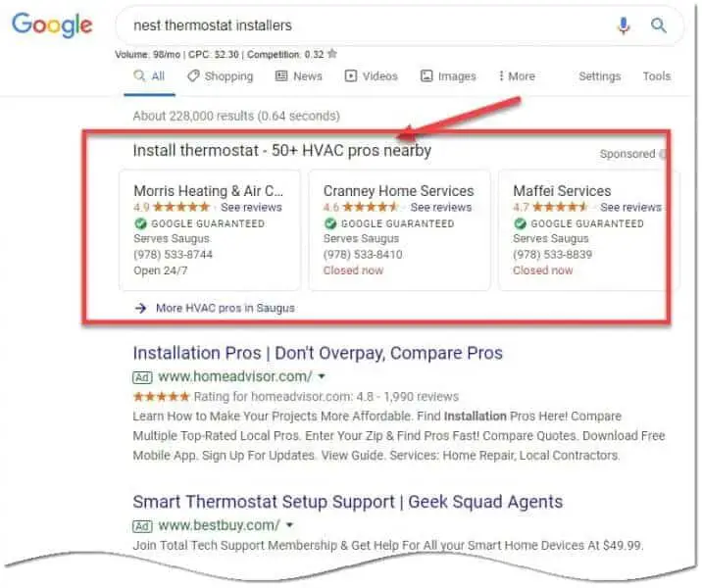The height and width of the screenshot is (588, 702).
Task: See reviews for Morris Heating
Action: click(x=251, y=207)
